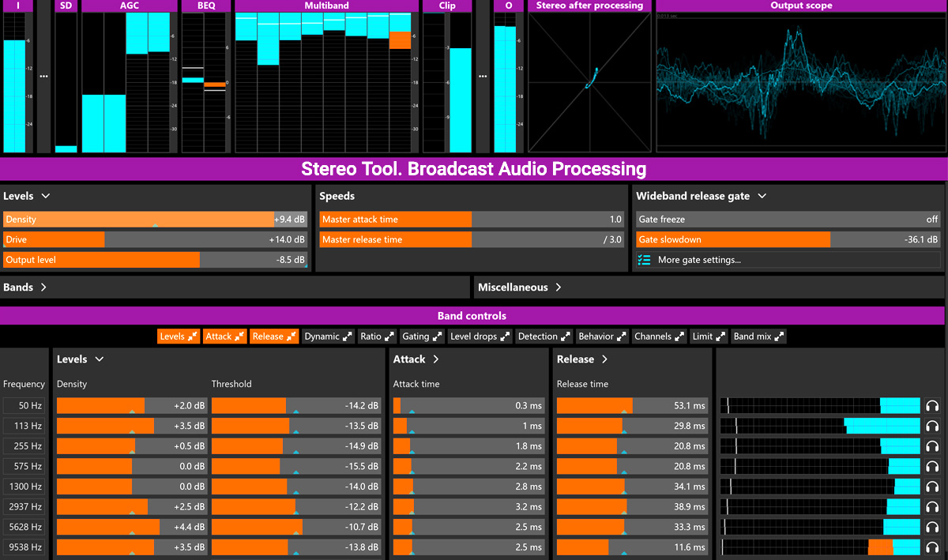
Task: Collapse the Levels section dropdown chevron
Action: 46,196
